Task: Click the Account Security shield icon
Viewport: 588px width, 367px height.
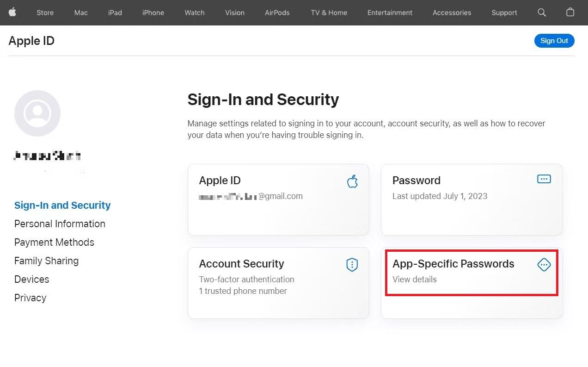Action: pyautogui.click(x=352, y=265)
